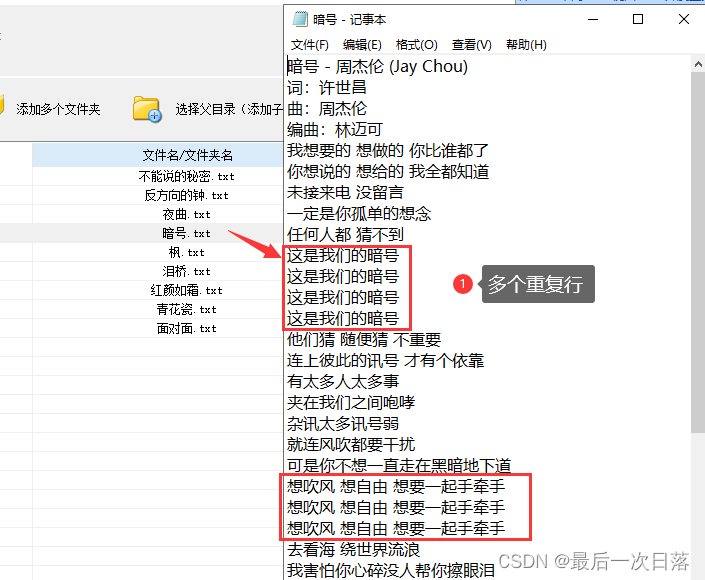Select 红颜如霜.txt in file list

click(187, 290)
